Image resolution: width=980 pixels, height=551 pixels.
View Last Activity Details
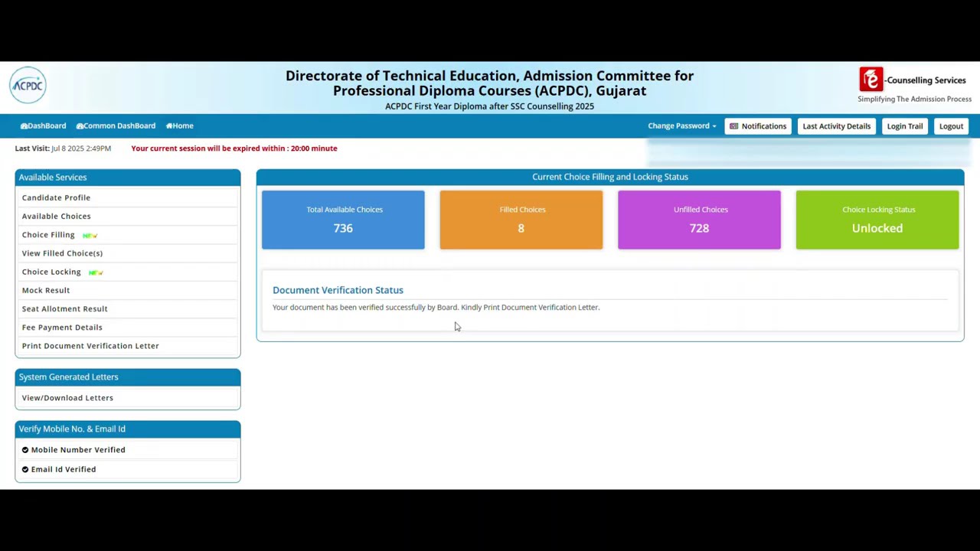[x=837, y=126]
